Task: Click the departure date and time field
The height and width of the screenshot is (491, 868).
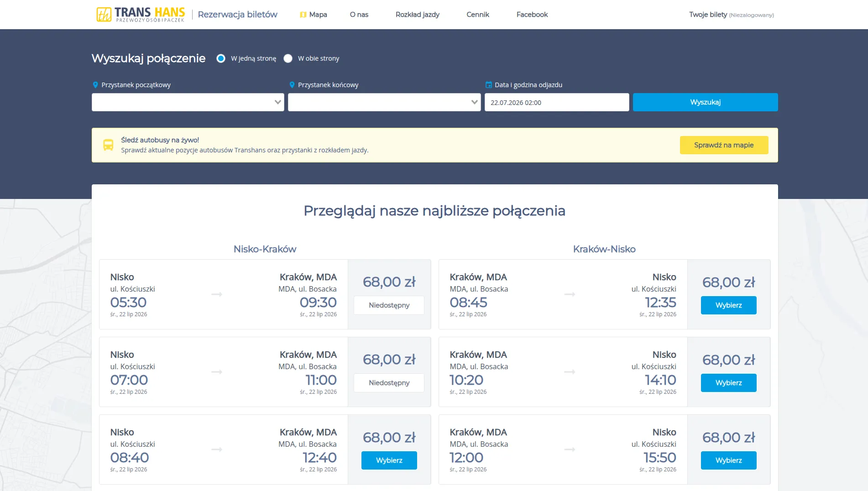Action: pyautogui.click(x=557, y=102)
